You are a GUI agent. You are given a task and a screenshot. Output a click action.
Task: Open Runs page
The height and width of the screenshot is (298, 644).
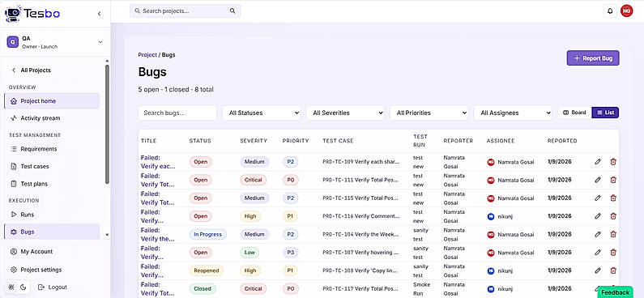52,215
